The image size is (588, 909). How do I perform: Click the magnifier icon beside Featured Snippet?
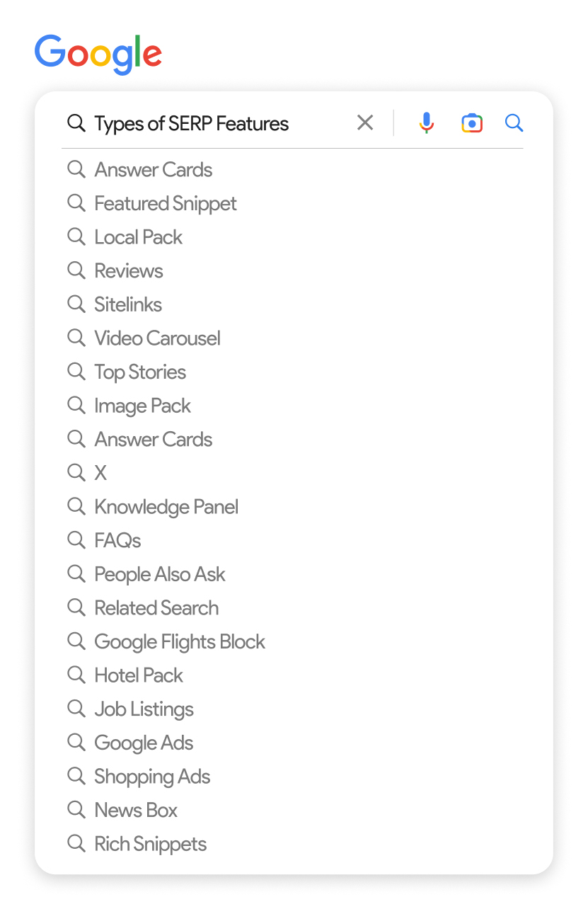click(x=76, y=203)
